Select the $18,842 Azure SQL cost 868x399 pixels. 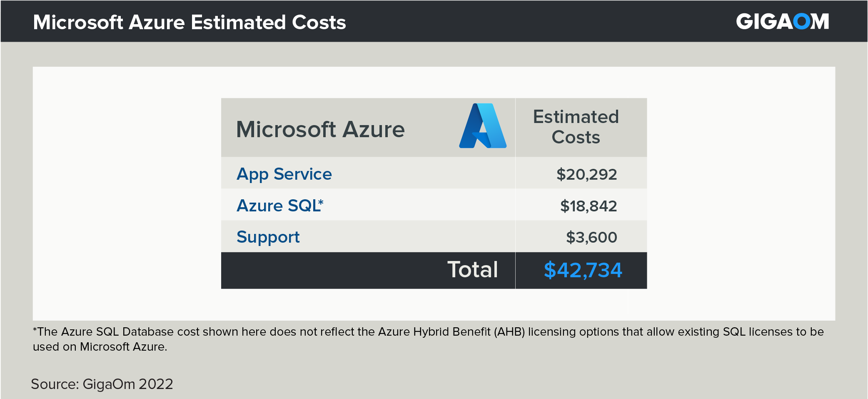pyautogui.click(x=588, y=206)
